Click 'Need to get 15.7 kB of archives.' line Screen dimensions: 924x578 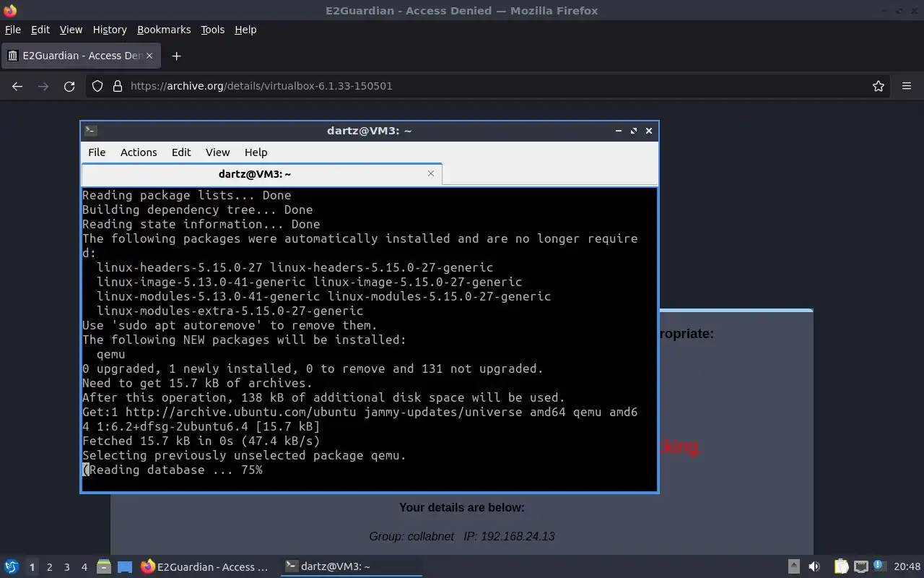pyautogui.click(x=197, y=383)
